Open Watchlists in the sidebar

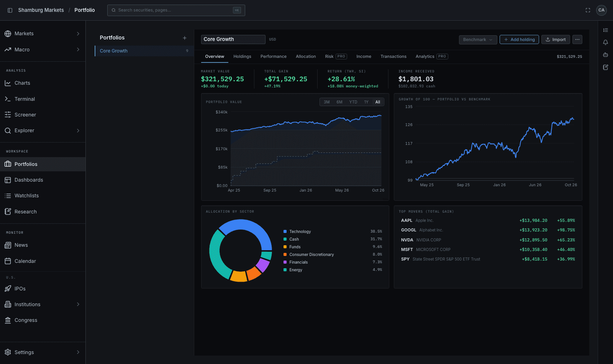(43, 196)
